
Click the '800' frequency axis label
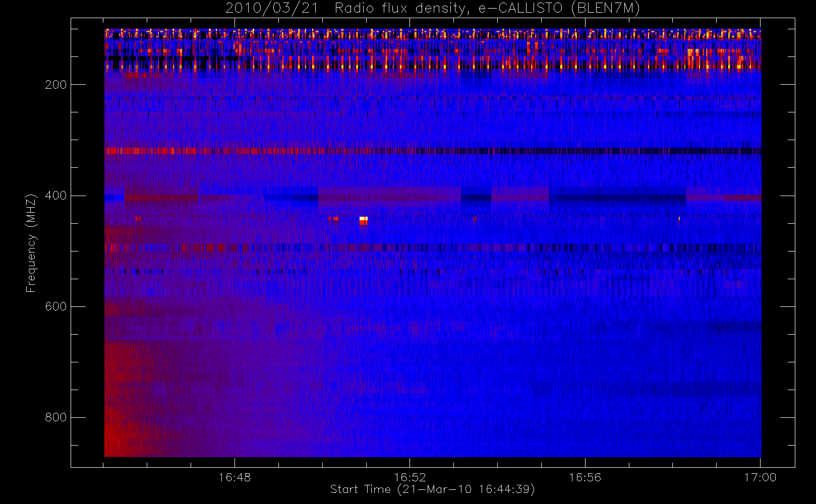click(x=55, y=417)
